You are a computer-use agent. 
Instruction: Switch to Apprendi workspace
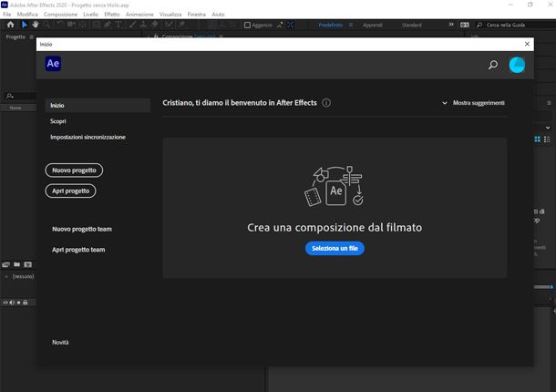click(x=372, y=25)
